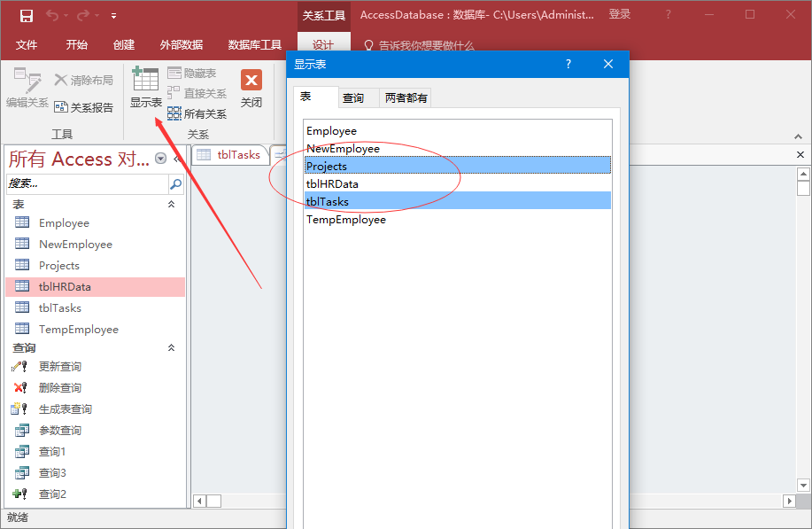Screen dimensions: 812x529
Task: Open the Quick Access Toolbar customize dropdown
Action: click(114, 16)
